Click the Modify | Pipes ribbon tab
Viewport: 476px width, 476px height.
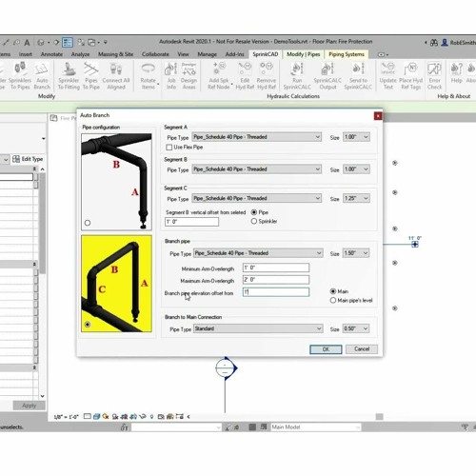[x=303, y=54]
